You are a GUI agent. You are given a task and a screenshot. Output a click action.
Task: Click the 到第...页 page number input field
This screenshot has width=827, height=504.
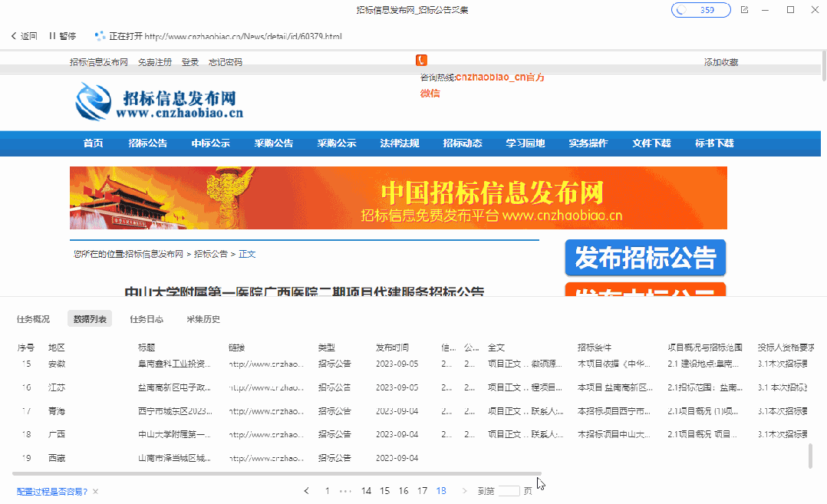pos(510,490)
